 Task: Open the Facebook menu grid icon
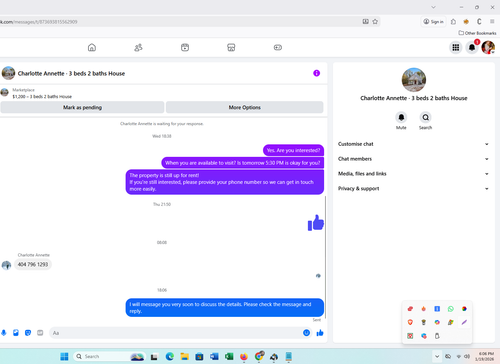456,48
